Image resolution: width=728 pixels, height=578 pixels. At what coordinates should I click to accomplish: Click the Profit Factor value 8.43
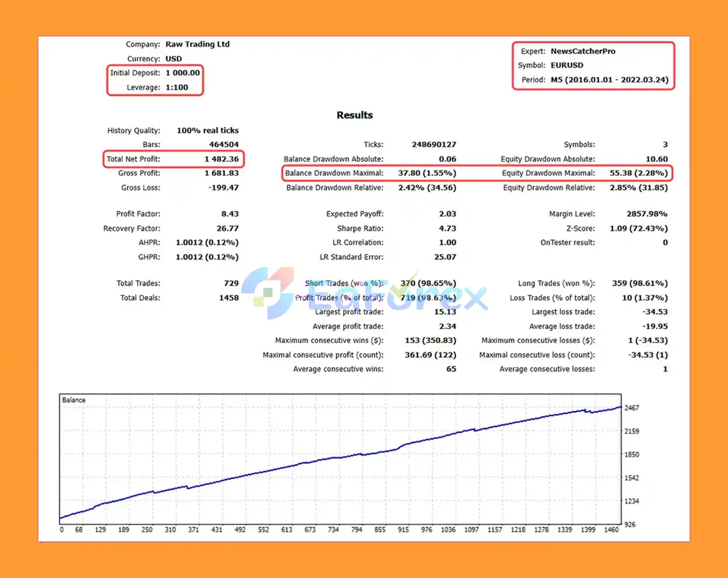tap(230, 214)
